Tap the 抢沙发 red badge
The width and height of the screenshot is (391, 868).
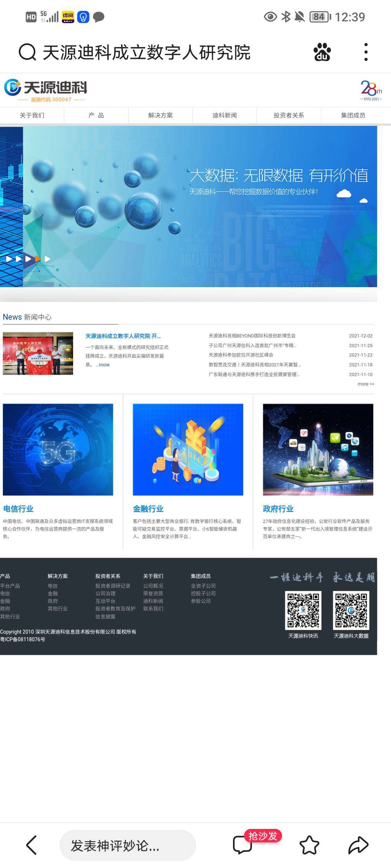click(x=263, y=836)
